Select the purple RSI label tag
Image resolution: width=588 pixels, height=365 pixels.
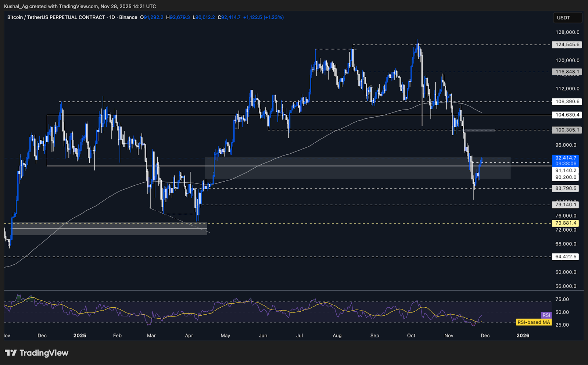[x=546, y=315]
